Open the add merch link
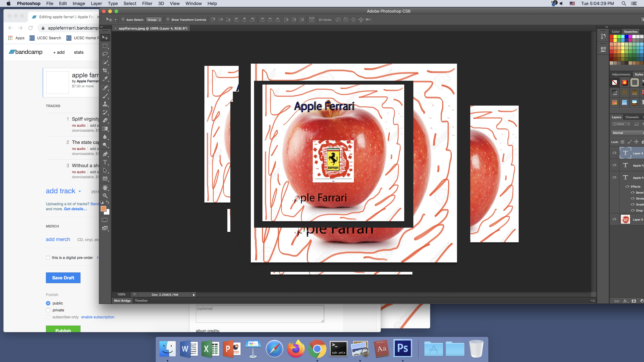 tap(58, 239)
